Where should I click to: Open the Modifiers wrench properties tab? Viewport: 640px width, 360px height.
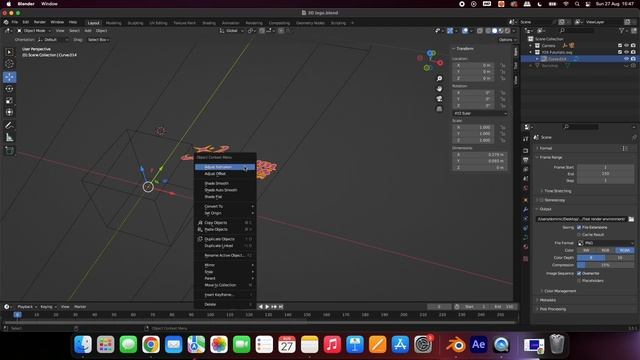526,209
